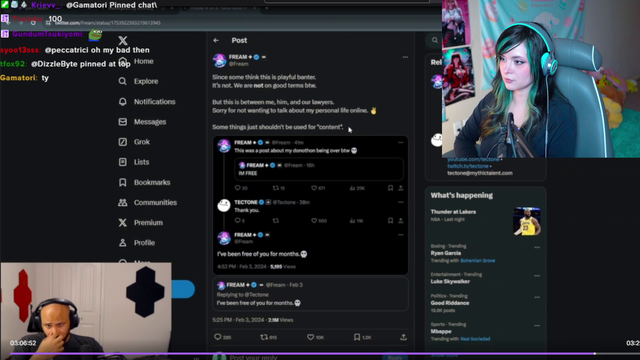Open options menu on TECTONE reply
640x360 pixels.
400,202
